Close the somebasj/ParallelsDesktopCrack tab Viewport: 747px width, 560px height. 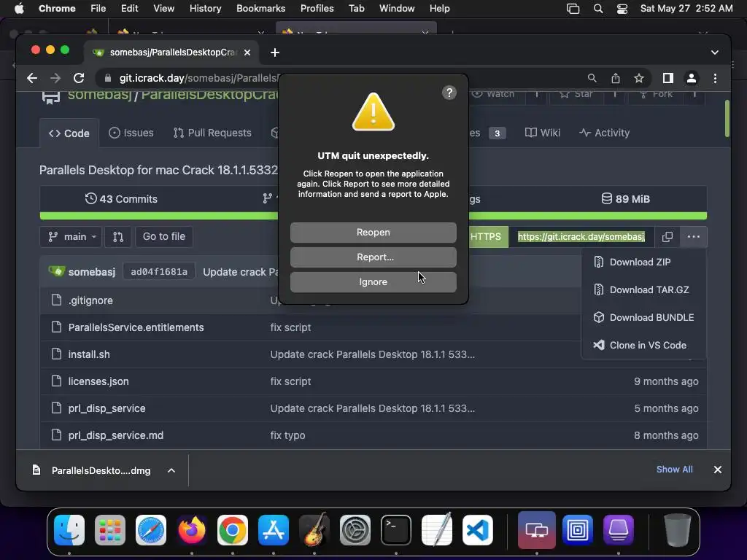[247, 52]
